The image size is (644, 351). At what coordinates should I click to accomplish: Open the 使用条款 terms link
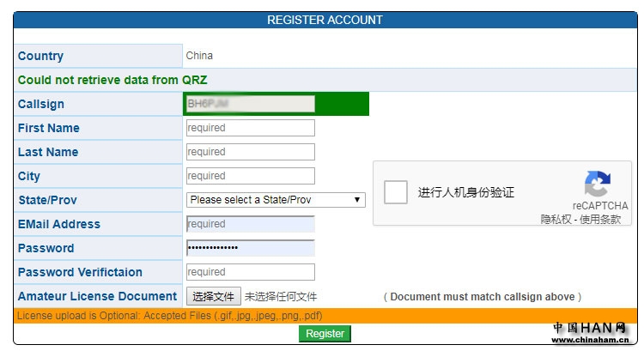click(x=601, y=220)
